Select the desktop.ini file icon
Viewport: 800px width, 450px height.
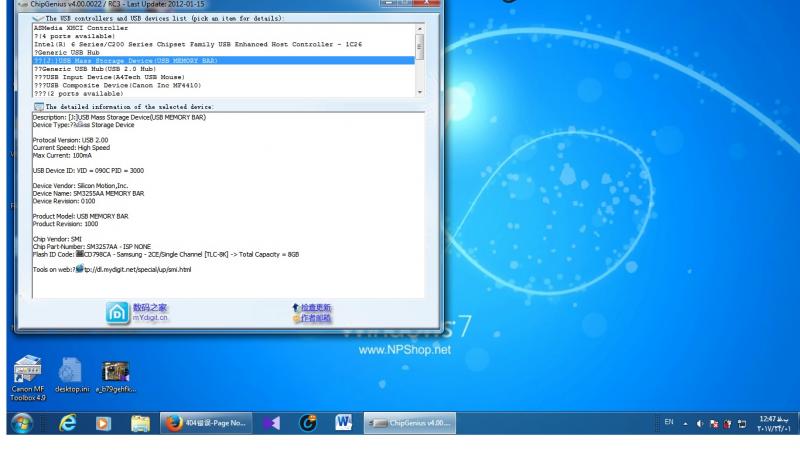tap(71, 375)
